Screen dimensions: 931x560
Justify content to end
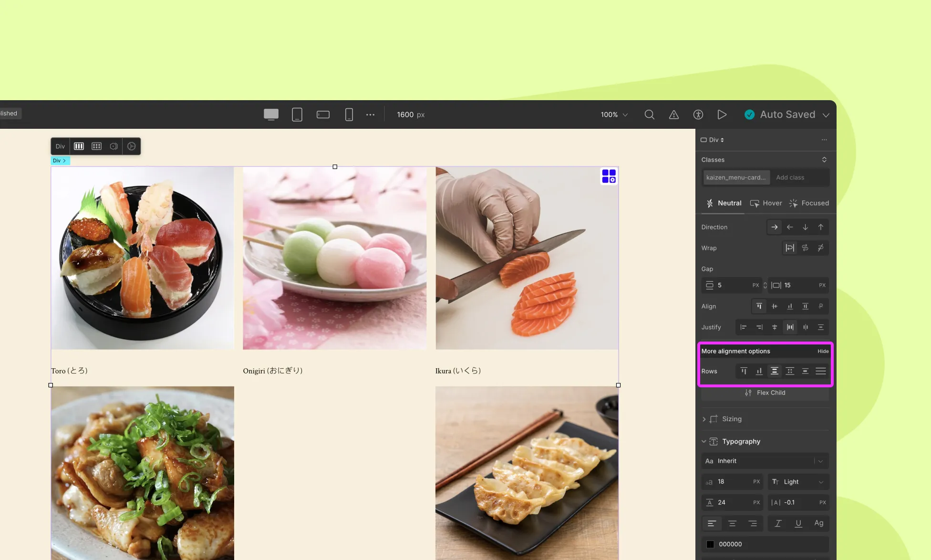point(759,327)
